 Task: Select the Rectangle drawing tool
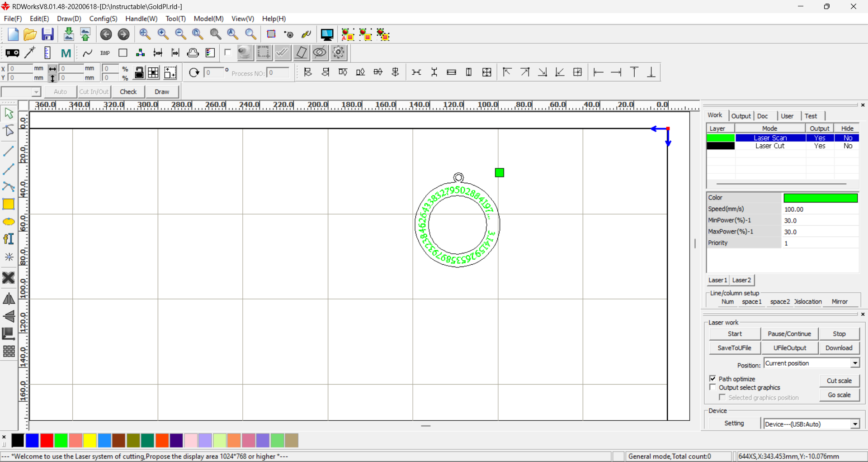tap(9, 204)
